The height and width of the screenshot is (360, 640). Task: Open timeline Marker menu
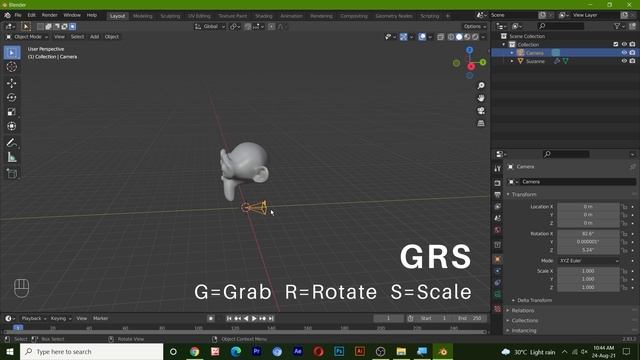click(x=100, y=318)
